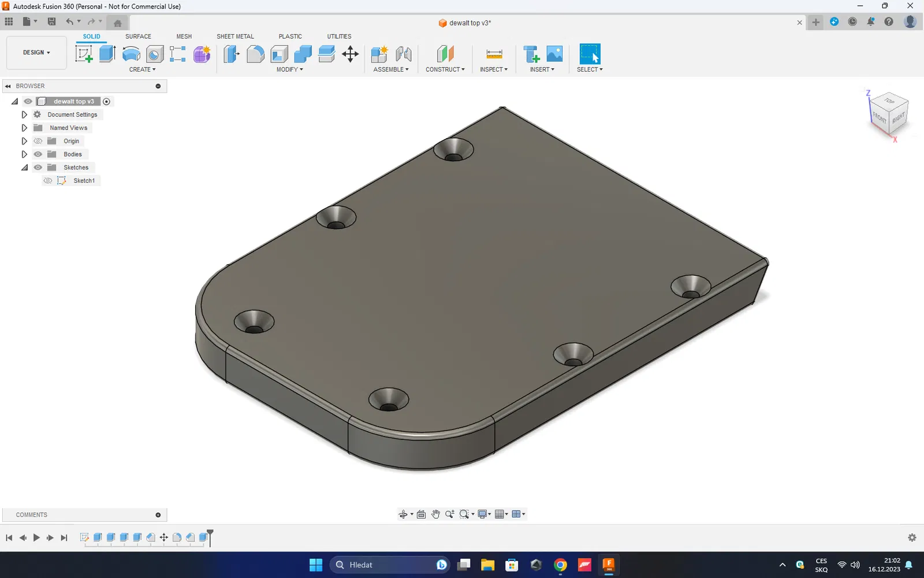This screenshot has height=578, width=924.
Task: Expand the Named Views node
Action: 24,128
